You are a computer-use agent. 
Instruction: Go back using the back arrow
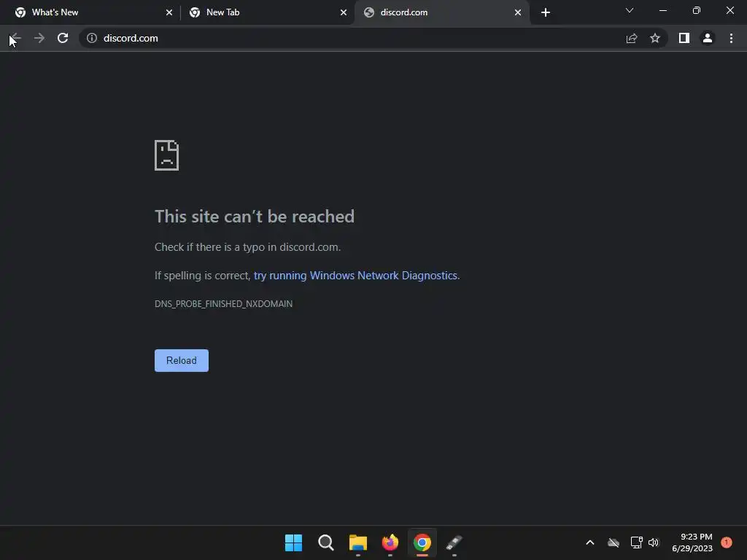(16, 38)
